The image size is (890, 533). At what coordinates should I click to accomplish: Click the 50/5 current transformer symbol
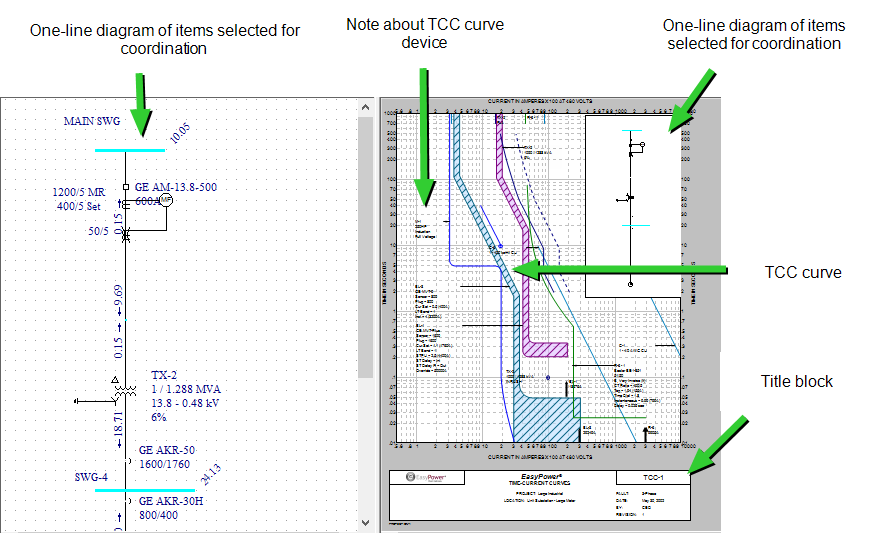(125, 234)
